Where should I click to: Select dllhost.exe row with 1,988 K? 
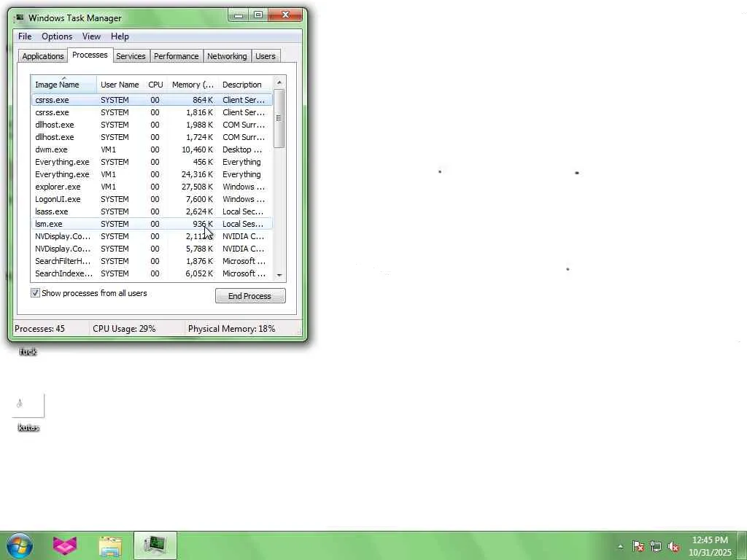(x=152, y=125)
